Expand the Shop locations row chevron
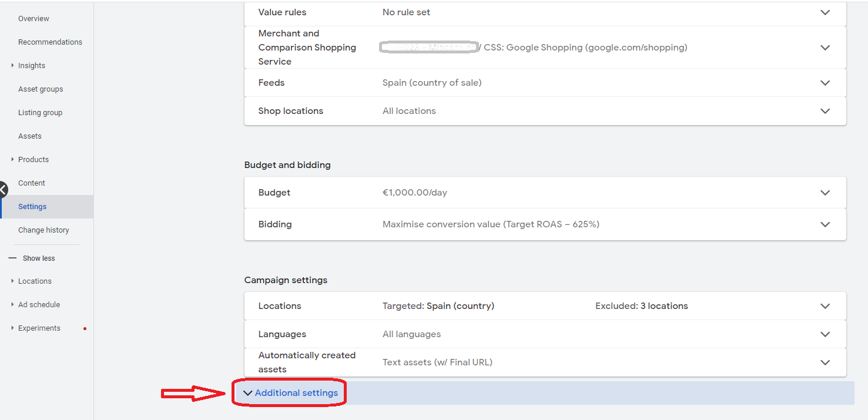 (825, 111)
